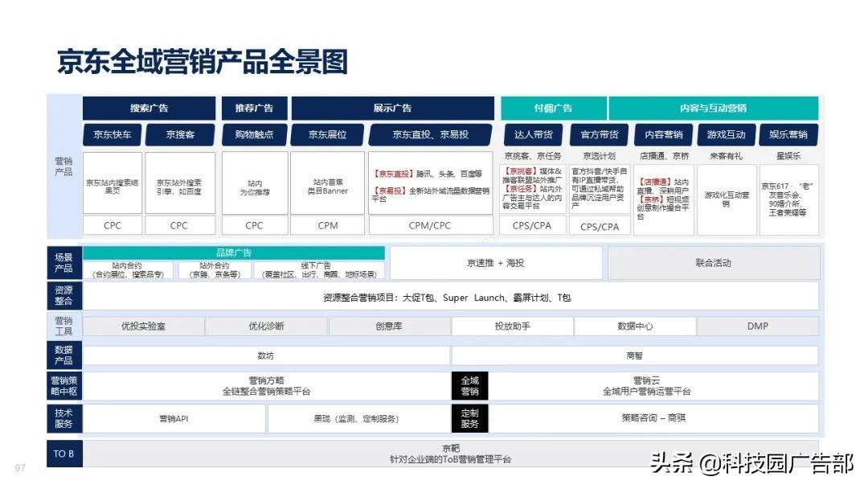
Task: Click the 营销方略 platform box
Action: coord(266,386)
